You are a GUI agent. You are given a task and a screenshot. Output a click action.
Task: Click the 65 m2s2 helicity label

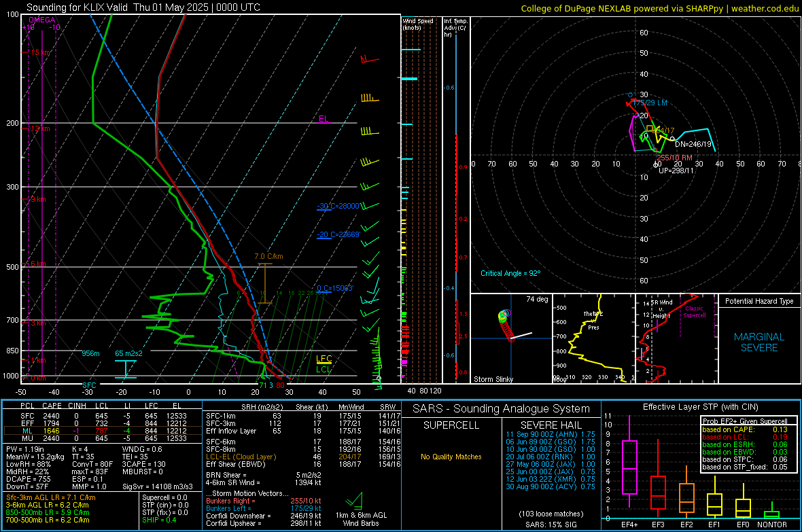129,353
